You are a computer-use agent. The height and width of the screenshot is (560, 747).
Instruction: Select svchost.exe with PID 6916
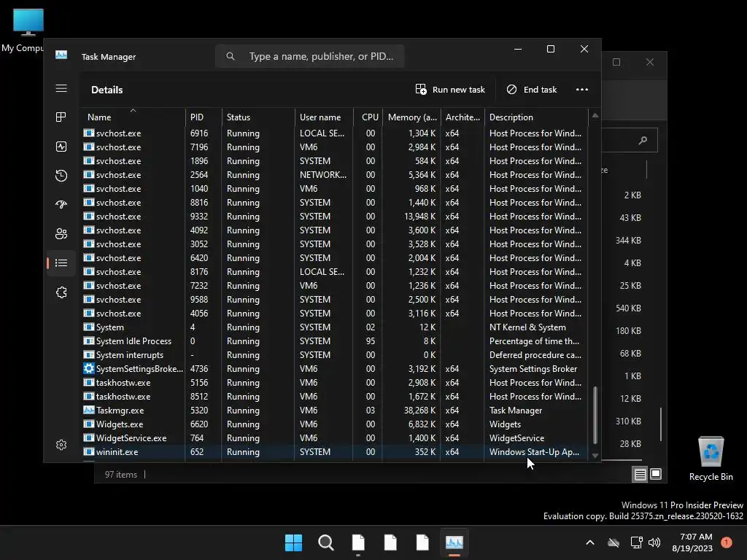pyautogui.click(x=336, y=133)
